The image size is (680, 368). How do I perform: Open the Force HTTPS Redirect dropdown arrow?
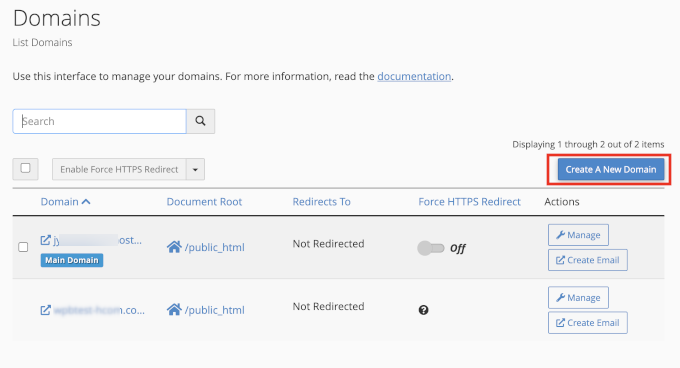click(196, 169)
